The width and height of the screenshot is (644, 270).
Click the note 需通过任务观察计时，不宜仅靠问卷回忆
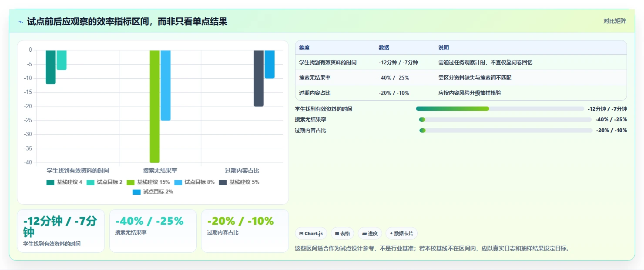[485, 63]
